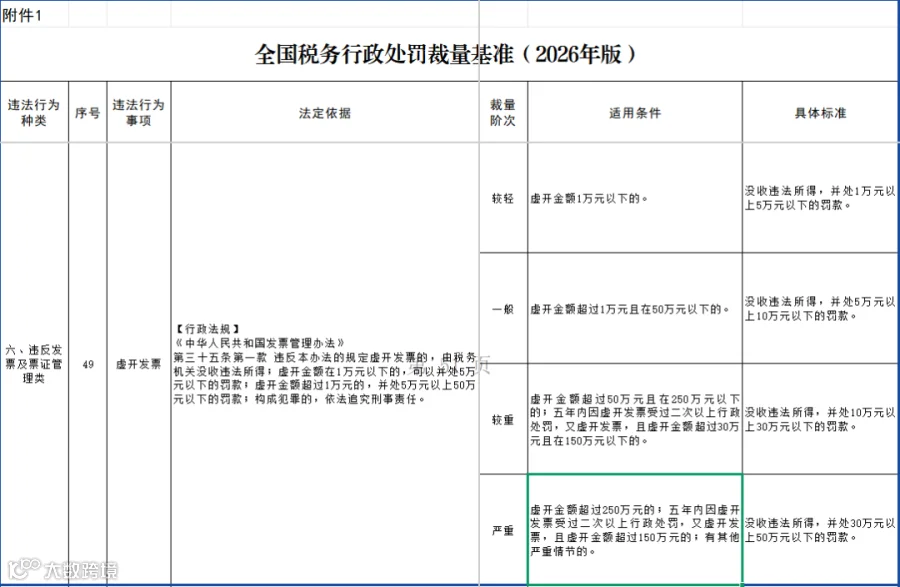
Task: Click the 具体标准 column header
Action: point(821,112)
